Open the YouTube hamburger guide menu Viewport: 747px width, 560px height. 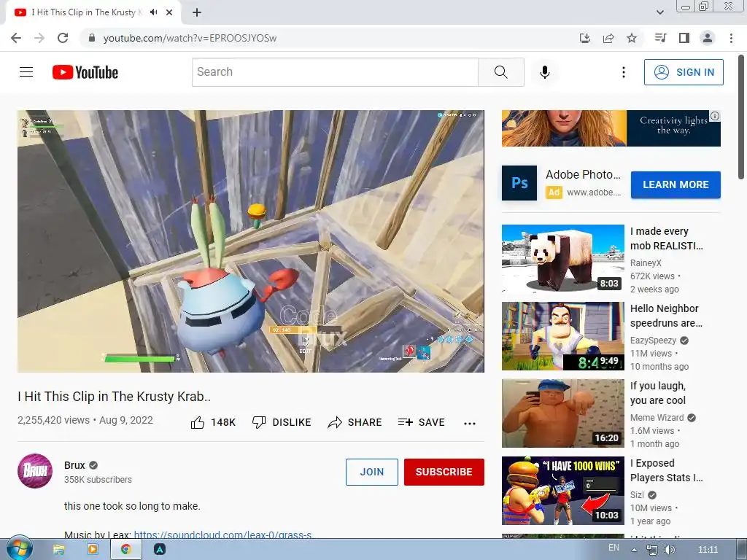(x=26, y=72)
